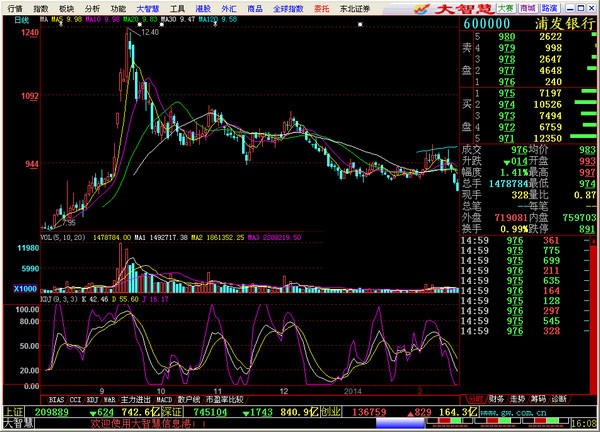Click the 委托 trading entrust button
The image size is (600, 432).
(x=321, y=8)
